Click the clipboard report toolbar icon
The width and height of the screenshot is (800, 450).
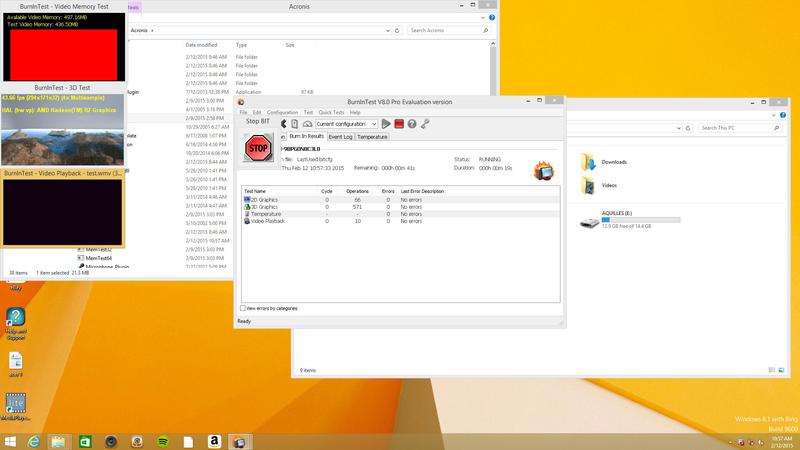295,124
